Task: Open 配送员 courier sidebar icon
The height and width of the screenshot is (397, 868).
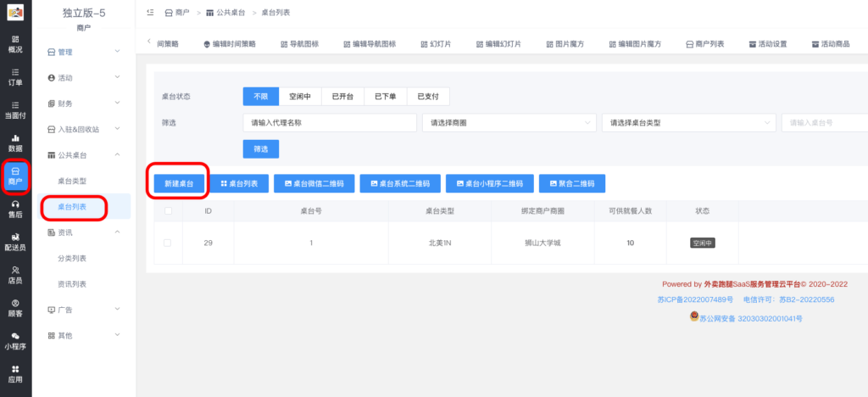Action: [15, 242]
